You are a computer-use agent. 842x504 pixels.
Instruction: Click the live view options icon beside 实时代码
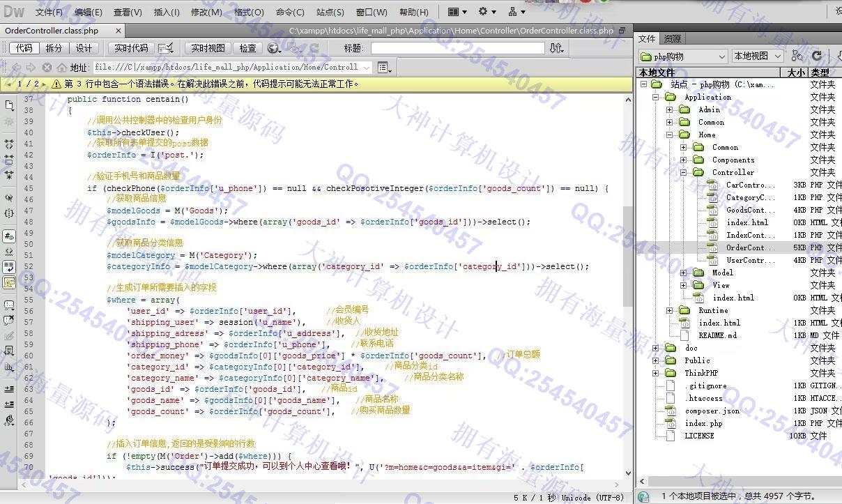tap(166, 48)
